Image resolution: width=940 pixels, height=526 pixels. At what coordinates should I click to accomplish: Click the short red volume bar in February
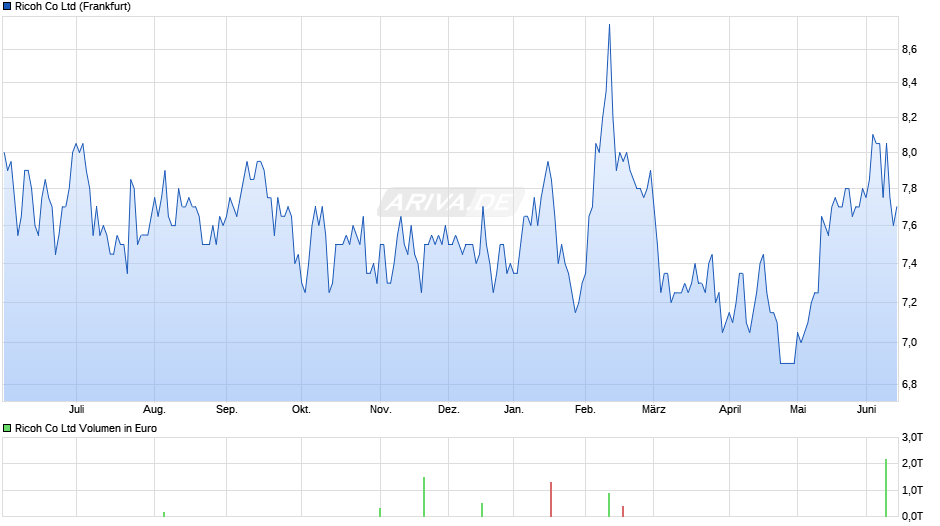623,511
